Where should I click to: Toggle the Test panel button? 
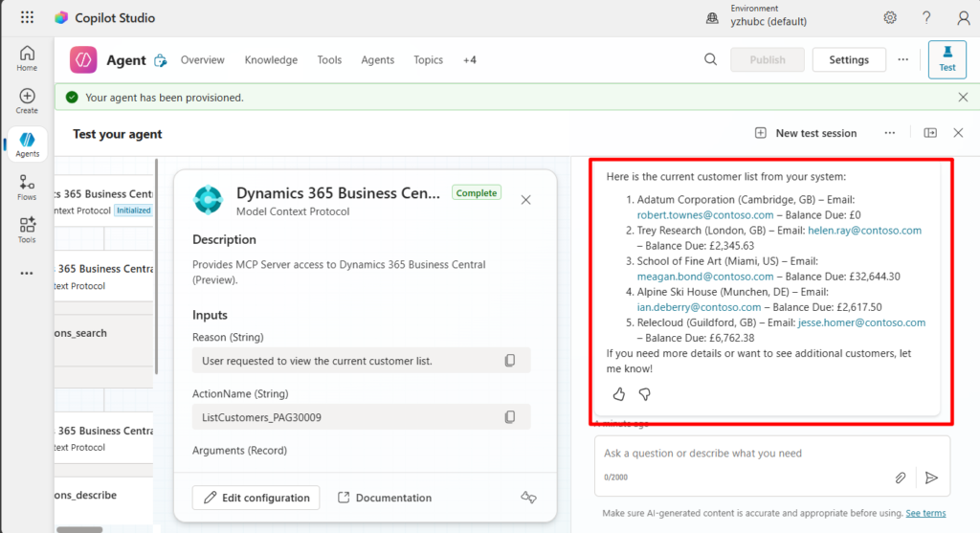point(947,59)
